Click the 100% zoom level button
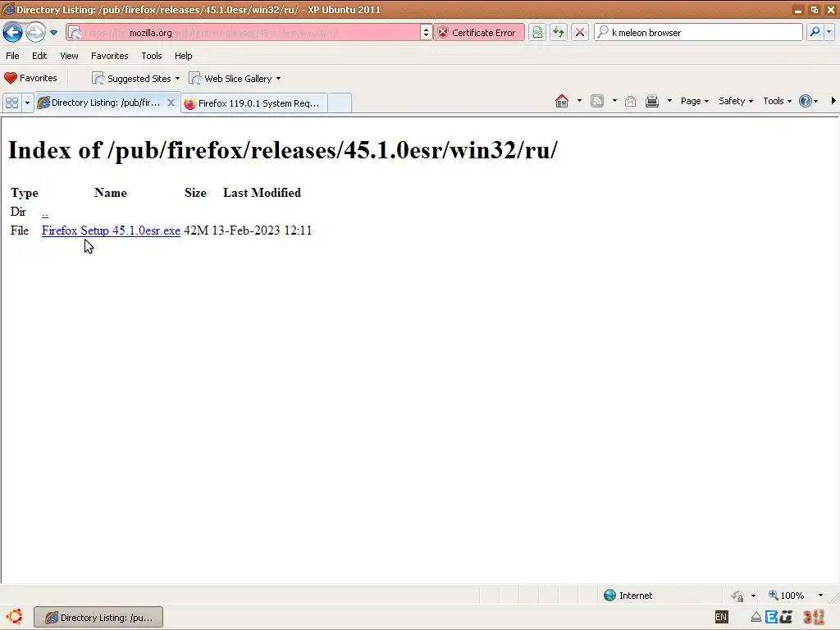Image resolution: width=840 pixels, height=630 pixels. click(x=787, y=596)
